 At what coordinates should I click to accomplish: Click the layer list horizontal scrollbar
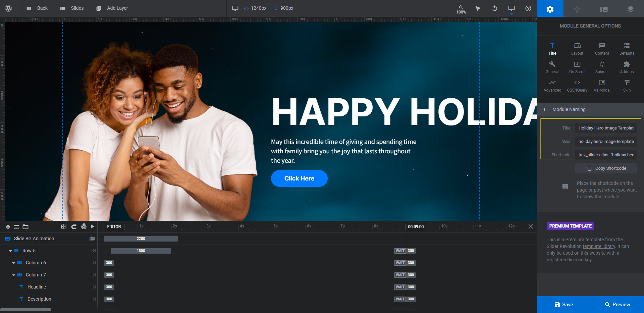[x=26, y=310]
